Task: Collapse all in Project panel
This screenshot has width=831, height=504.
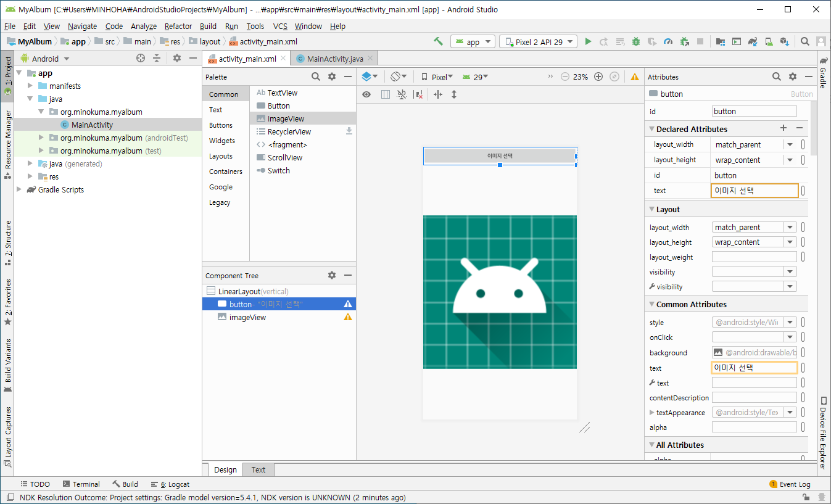Action: point(157,58)
